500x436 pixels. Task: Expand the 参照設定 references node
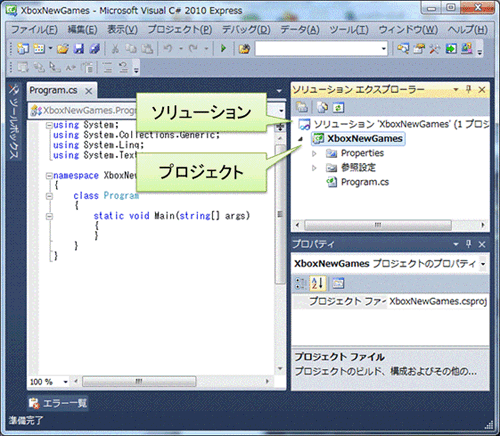314,168
